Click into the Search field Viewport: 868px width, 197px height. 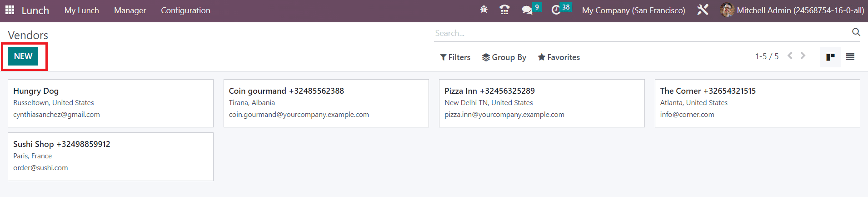click(642, 33)
